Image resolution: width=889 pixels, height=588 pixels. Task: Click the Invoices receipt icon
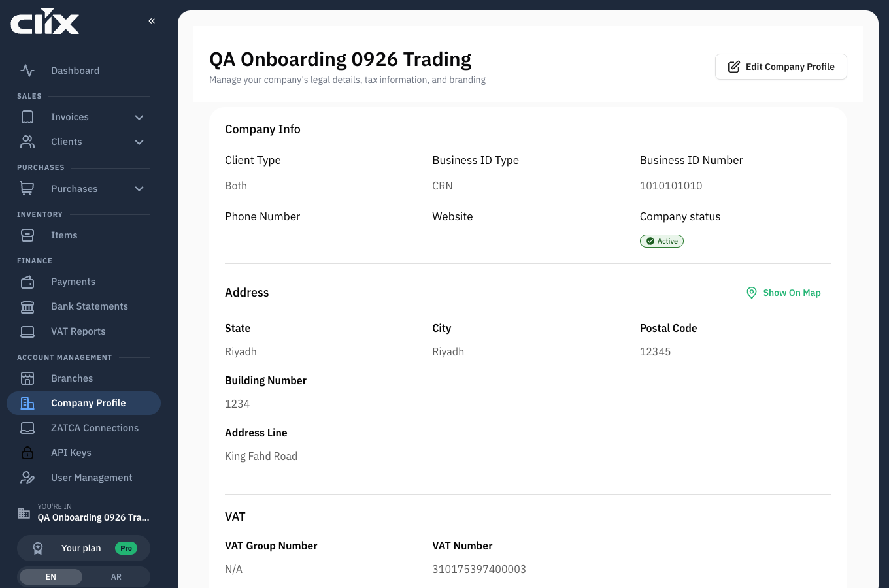click(27, 117)
